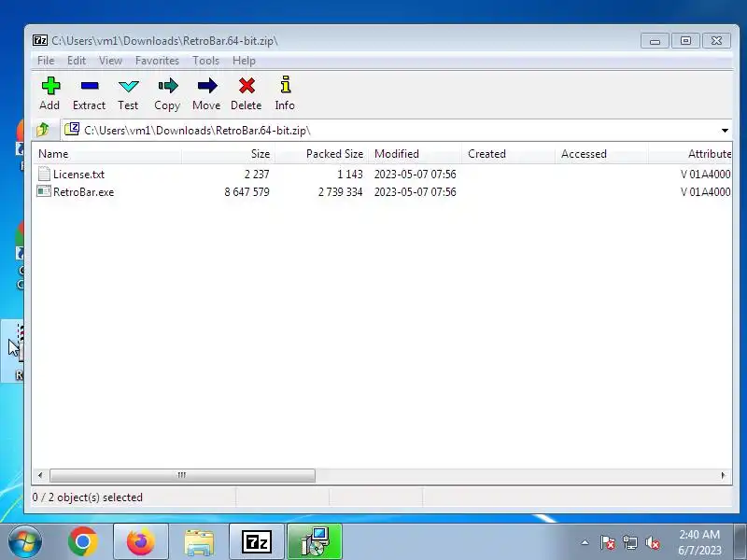The width and height of the screenshot is (747, 560).
Task: Click the 7z icon in the title bar
Action: pyautogui.click(x=40, y=40)
